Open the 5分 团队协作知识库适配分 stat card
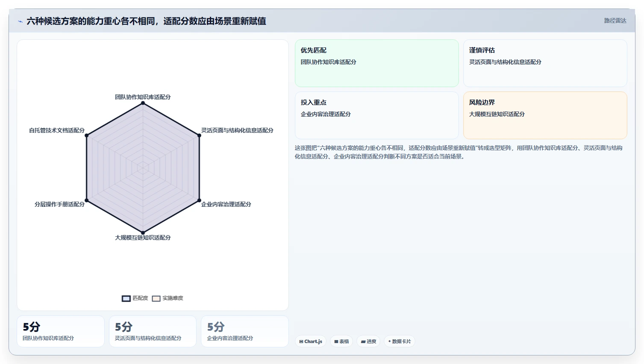 pos(61,331)
